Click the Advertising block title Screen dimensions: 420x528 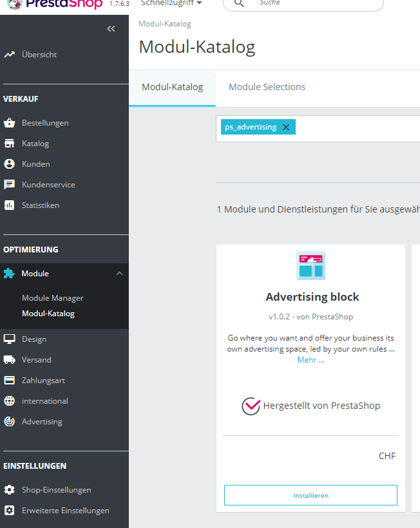[x=312, y=297]
